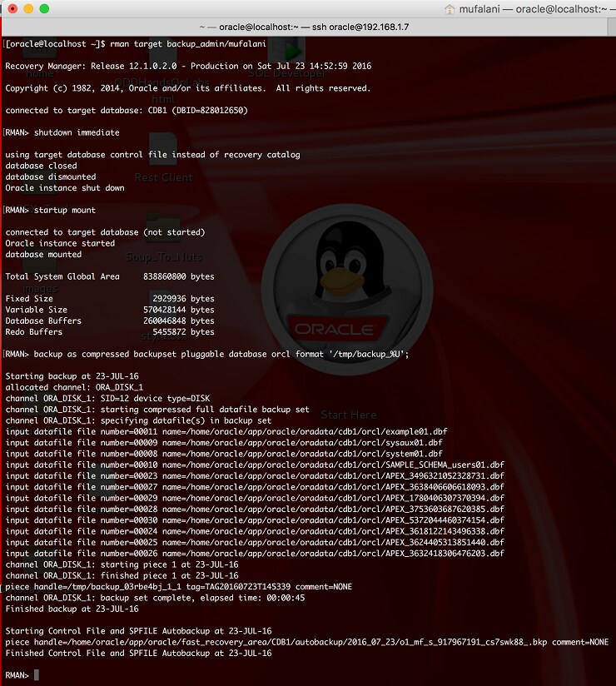Click 'backup set complete, elapsed time: 00:00:45' line
The height and width of the screenshot is (686, 616).
pos(156,598)
